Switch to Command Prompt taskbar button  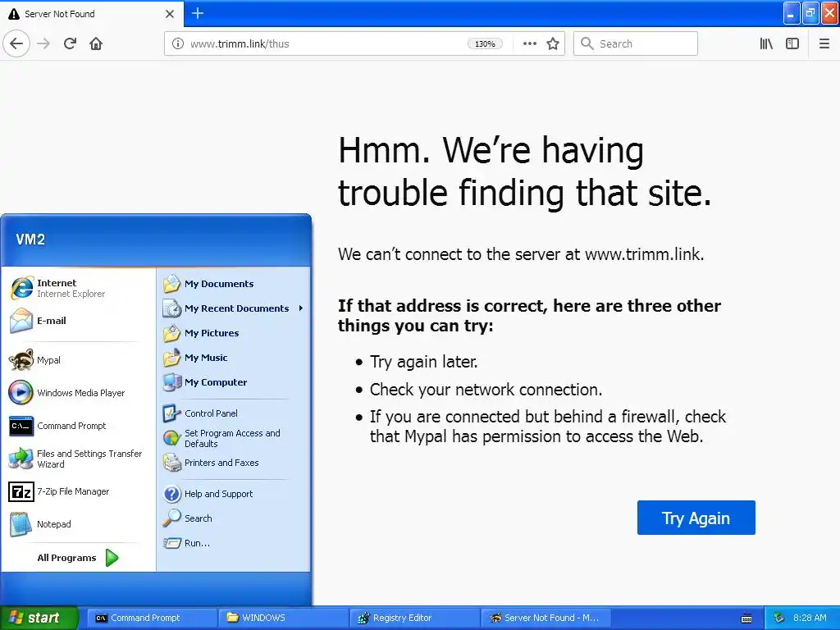click(x=152, y=618)
